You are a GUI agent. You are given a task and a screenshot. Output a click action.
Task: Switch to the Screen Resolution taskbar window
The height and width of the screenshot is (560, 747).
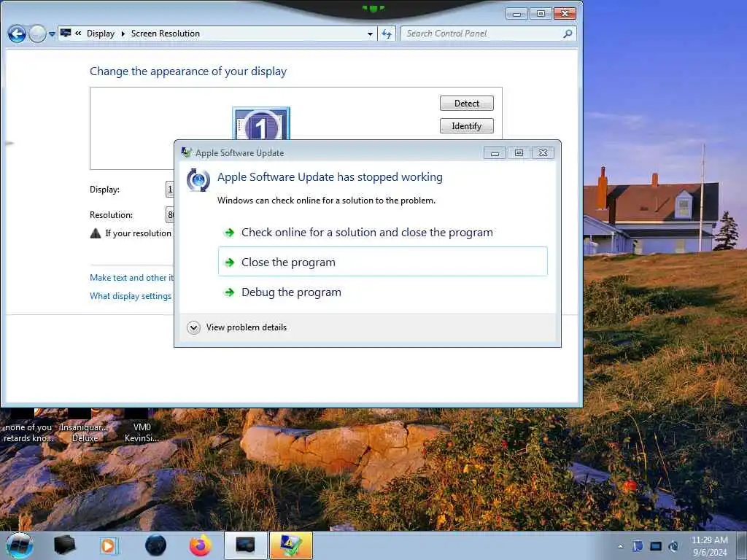click(245, 545)
